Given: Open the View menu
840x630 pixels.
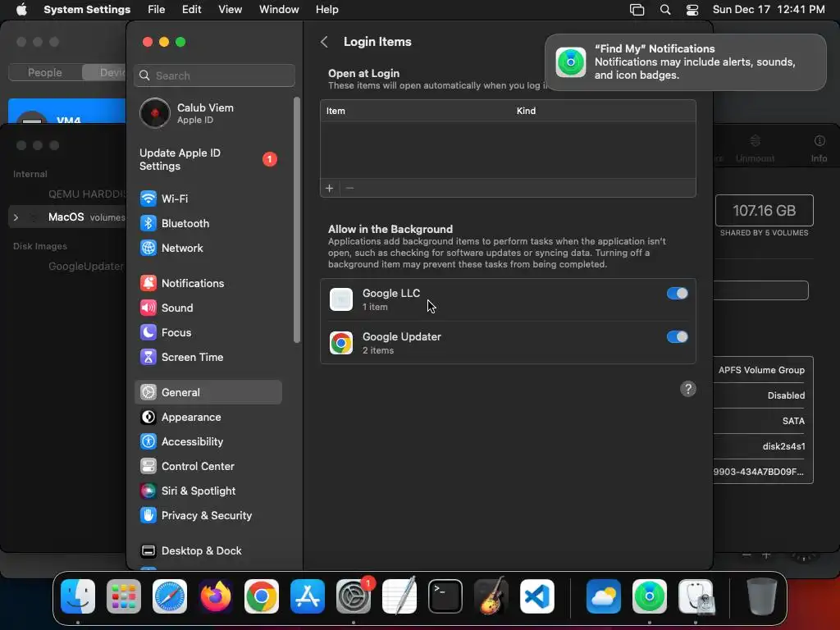Looking at the screenshot, I should pos(230,10).
